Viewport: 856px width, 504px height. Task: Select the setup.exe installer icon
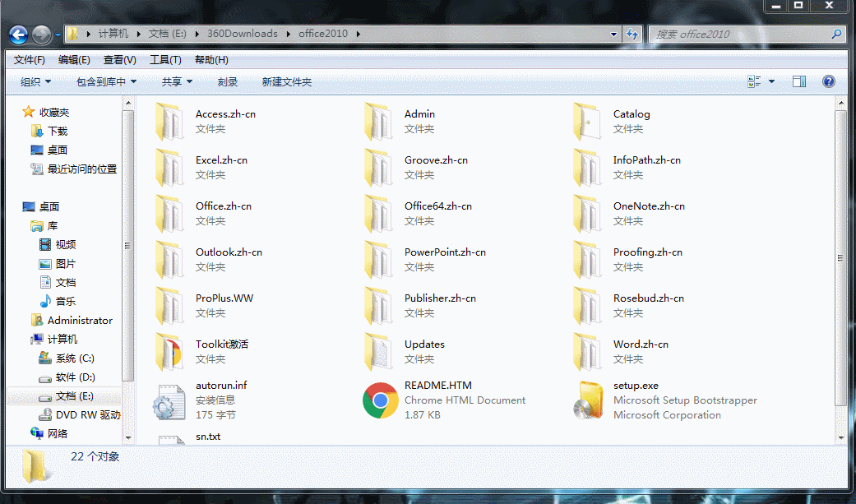[x=588, y=400]
